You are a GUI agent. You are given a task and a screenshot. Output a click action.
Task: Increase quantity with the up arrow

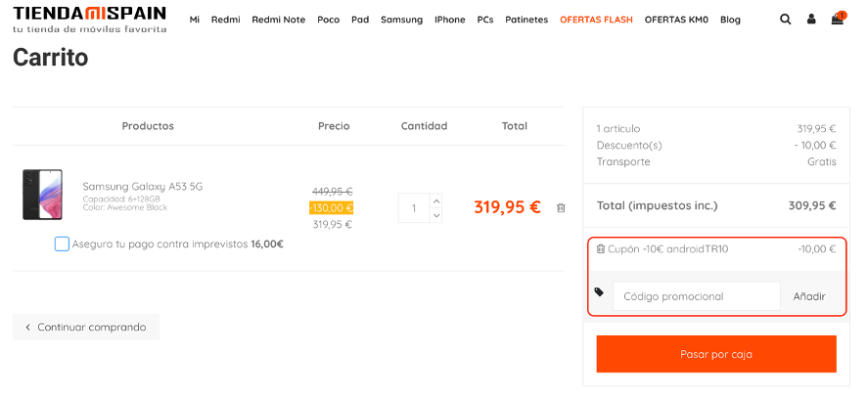pyautogui.click(x=436, y=200)
